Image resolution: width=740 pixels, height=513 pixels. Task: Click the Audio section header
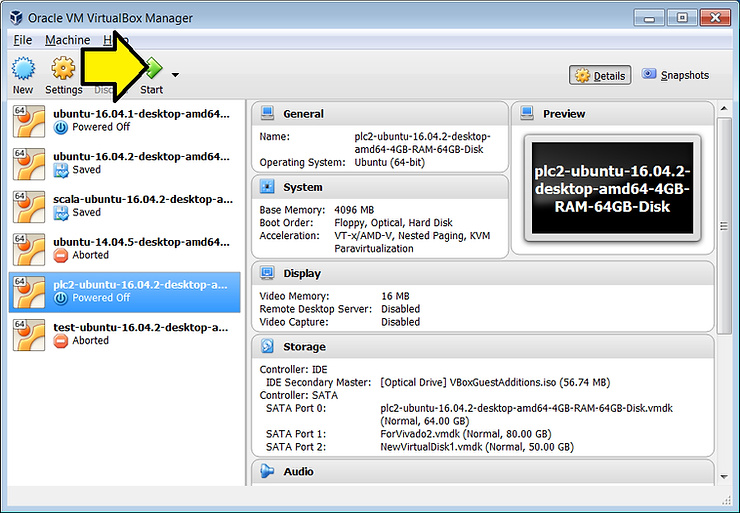(x=483, y=471)
